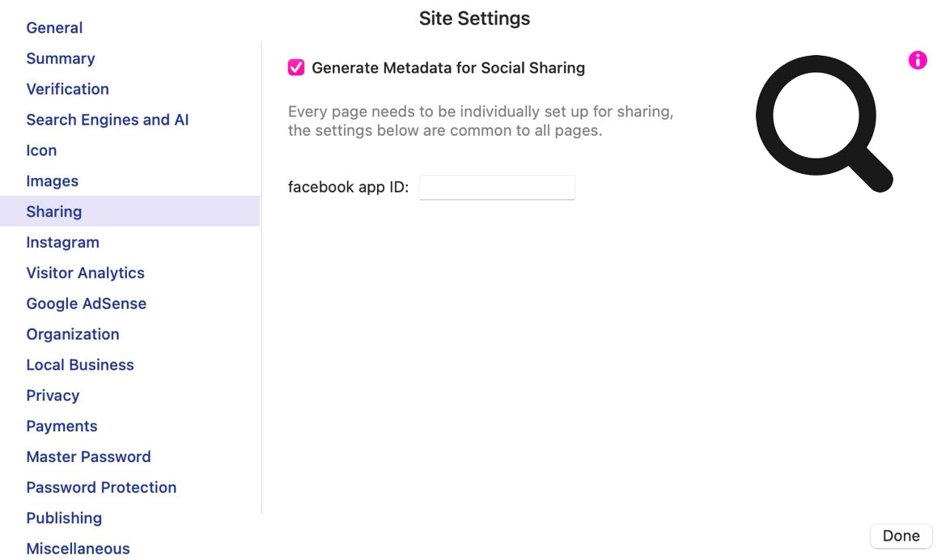Click the facebook app ID field
This screenshot has height=560, width=950.
(497, 188)
